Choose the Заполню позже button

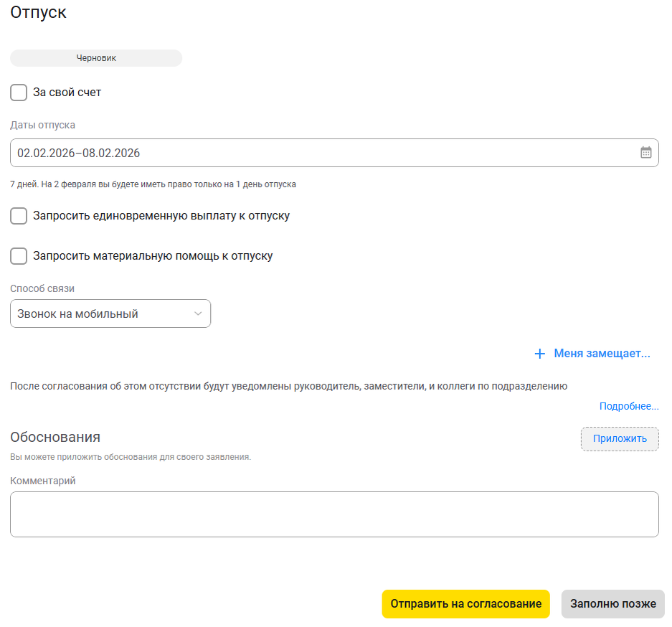(x=613, y=603)
